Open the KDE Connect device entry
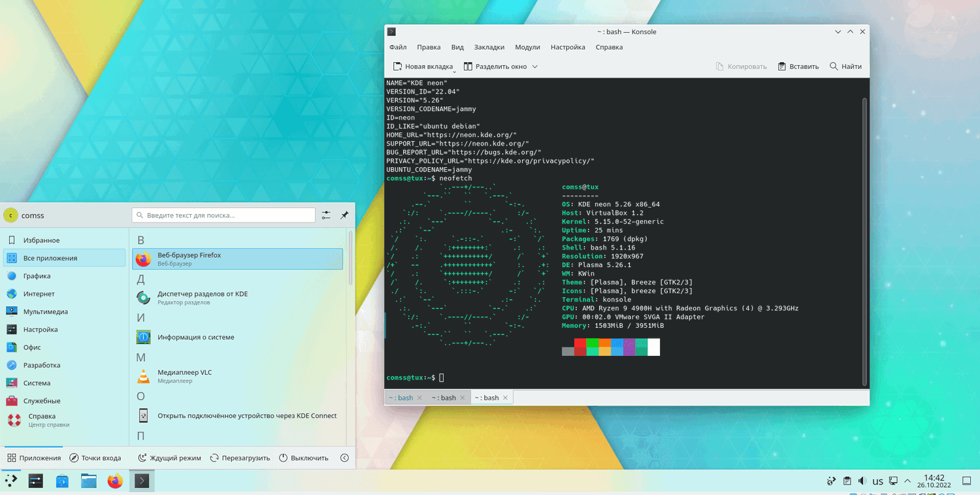Image resolution: width=980 pixels, height=495 pixels. (x=237, y=415)
